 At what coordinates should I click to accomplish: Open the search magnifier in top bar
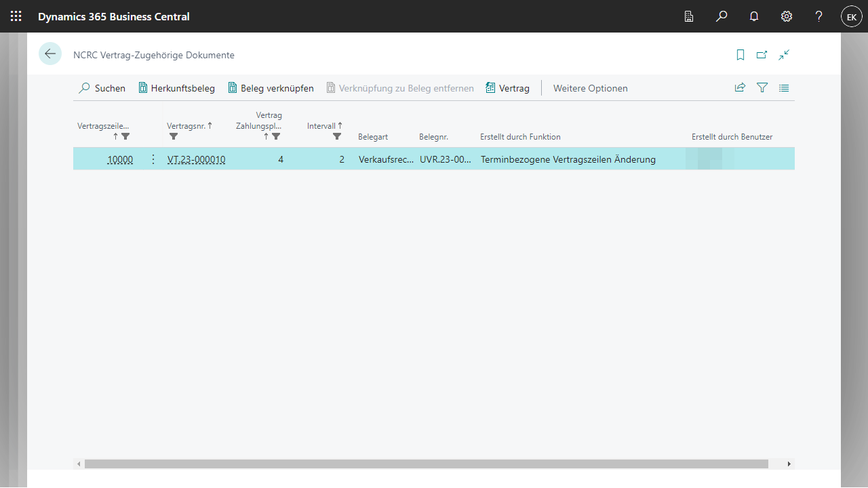pos(722,16)
